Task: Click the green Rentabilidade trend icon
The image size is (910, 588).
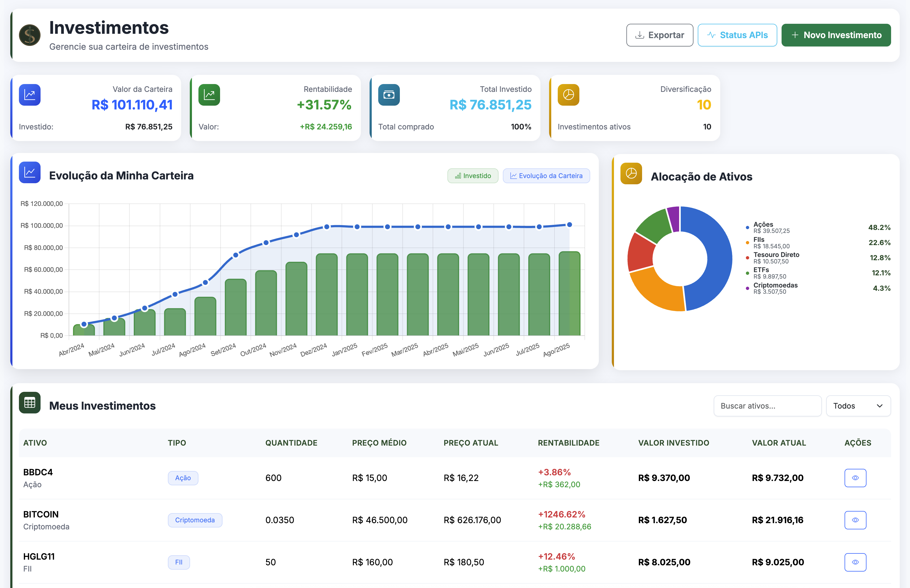Action: click(x=209, y=95)
